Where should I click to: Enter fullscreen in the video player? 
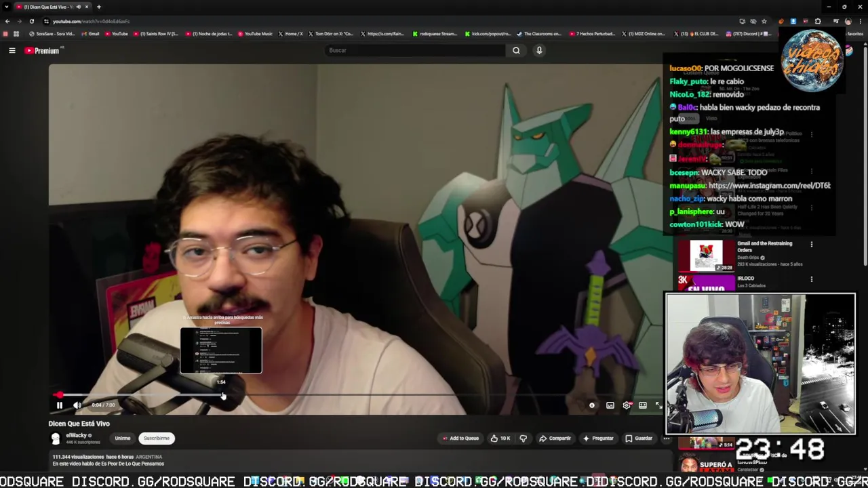pos(658,405)
